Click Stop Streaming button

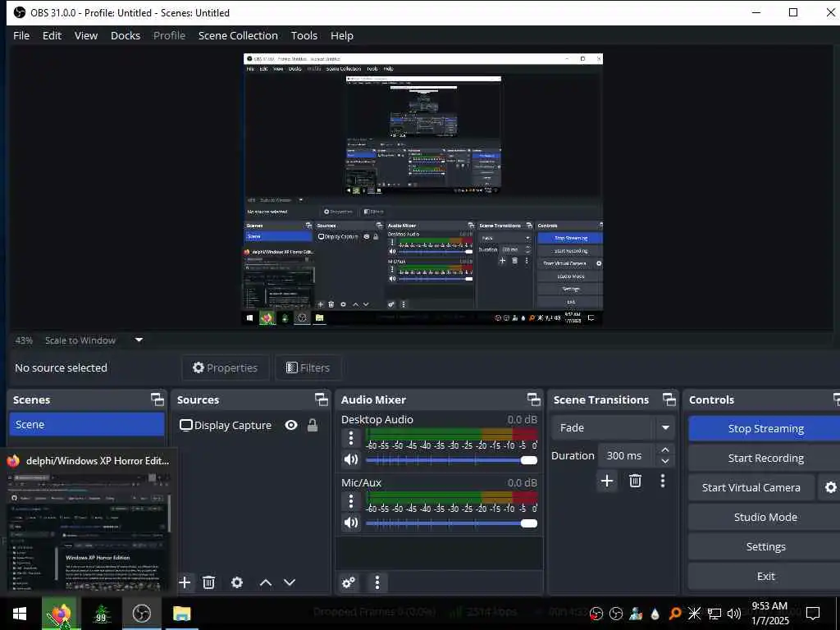click(765, 428)
